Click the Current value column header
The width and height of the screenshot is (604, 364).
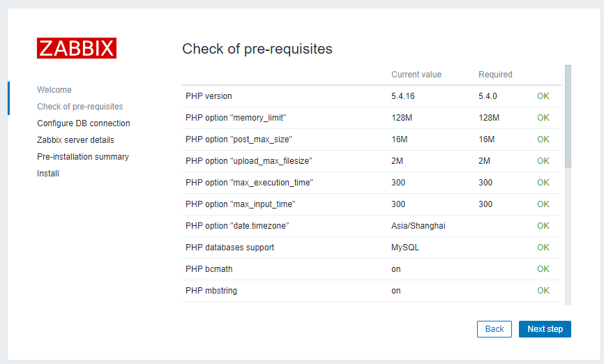[x=416, y=75]
